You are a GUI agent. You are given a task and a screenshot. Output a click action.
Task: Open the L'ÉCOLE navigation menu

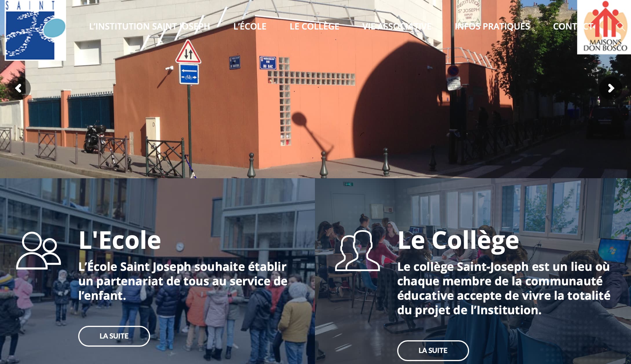(250, 26)
